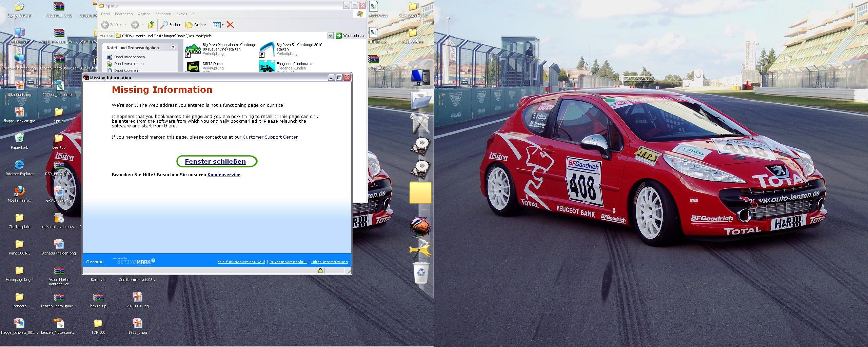Click the recycle bin icon in the dock
The height and width of the screenshot is (347, 868).
tap(421, 272)
